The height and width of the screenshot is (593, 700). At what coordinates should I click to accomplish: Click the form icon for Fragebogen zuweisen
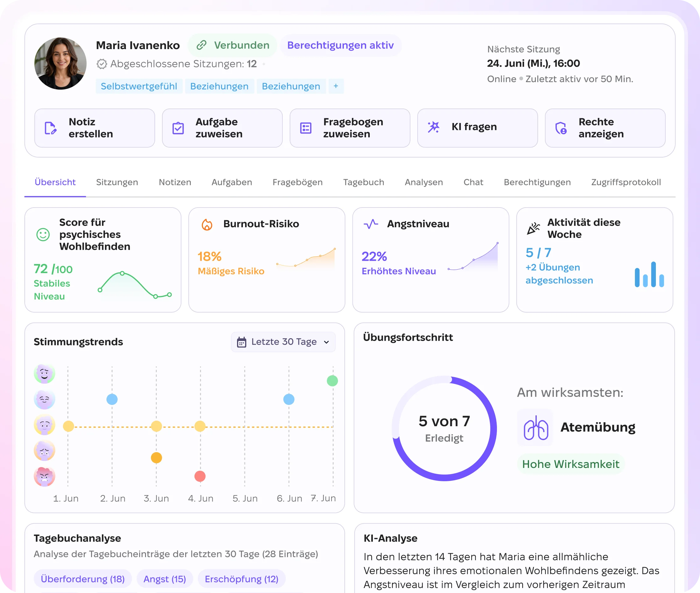(306, 128)
